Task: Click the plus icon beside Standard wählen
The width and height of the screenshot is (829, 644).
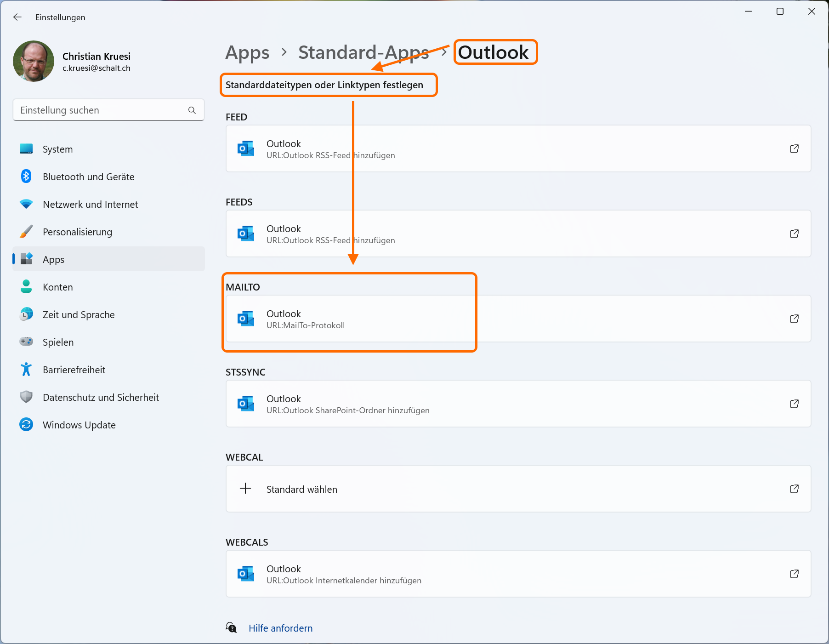Action: 246,489
